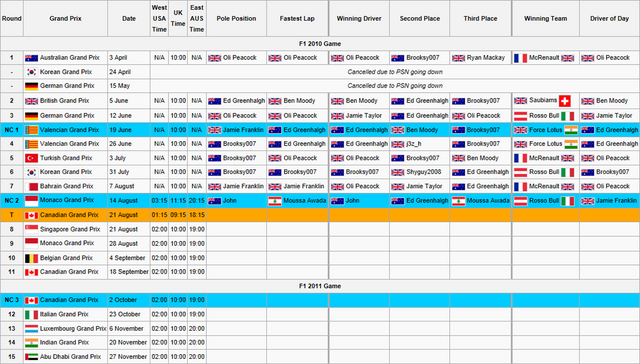Click the Monaco flag in row NC 2

pyautogui.click(x=31, y=201)
